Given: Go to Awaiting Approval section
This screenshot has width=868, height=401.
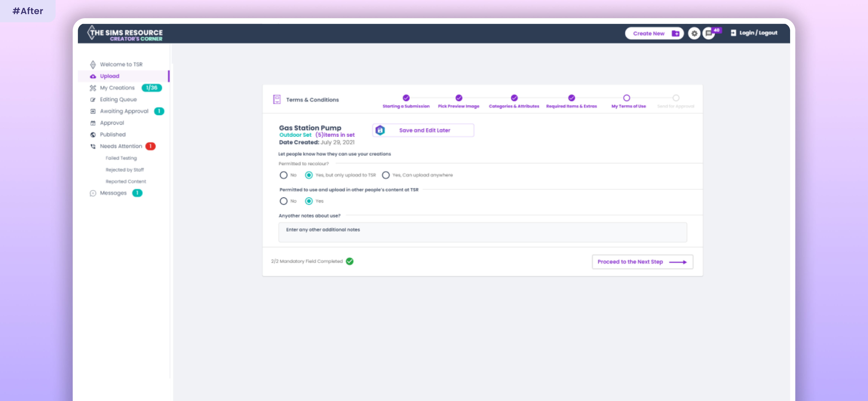Looking at the screenshot, I should pos(124,111).
